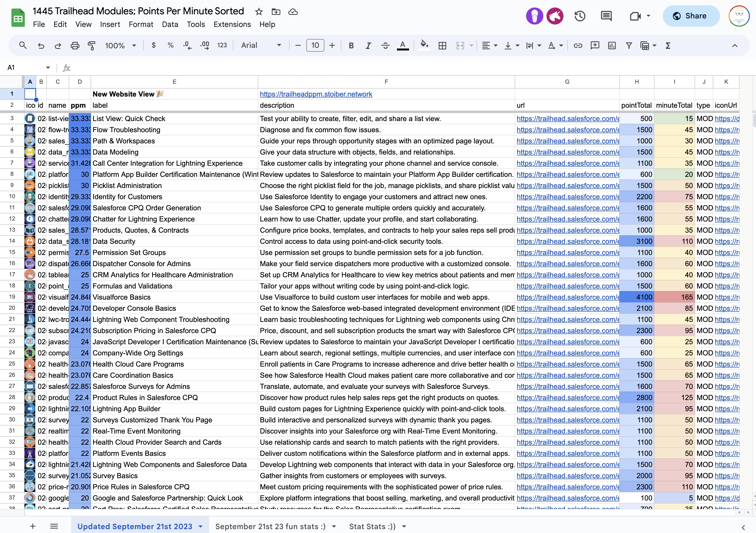View the cloud document status
This screenshot has height=533, width=756.
[x=293, y=12]
